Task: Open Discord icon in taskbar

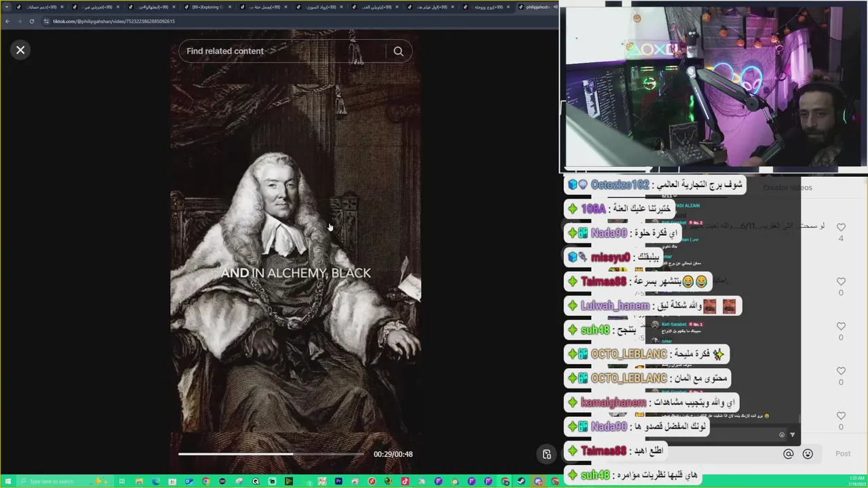Action: pos(537,481)
